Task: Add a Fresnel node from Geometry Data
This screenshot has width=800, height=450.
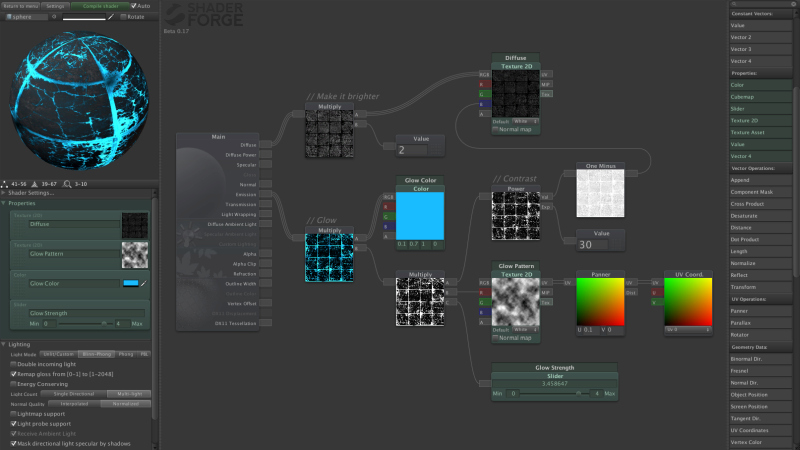Action: [760, 371]
